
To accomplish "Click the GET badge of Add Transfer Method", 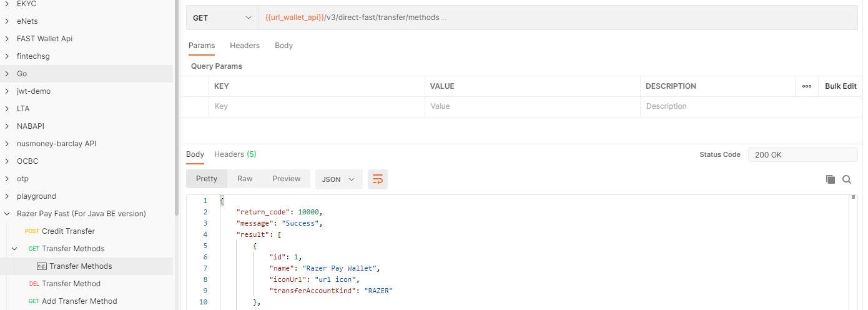I will pyautogui.click(x=34, y=301).
